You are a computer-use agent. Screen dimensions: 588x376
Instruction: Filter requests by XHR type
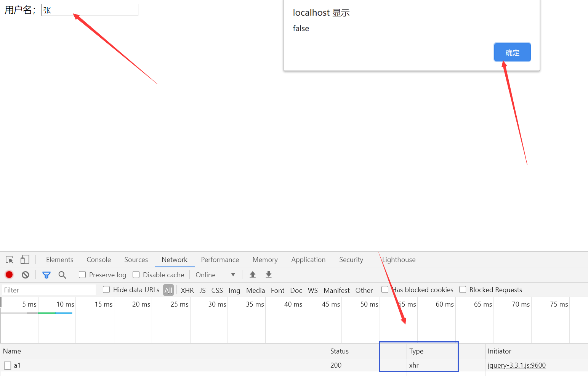tap(187, 291)
